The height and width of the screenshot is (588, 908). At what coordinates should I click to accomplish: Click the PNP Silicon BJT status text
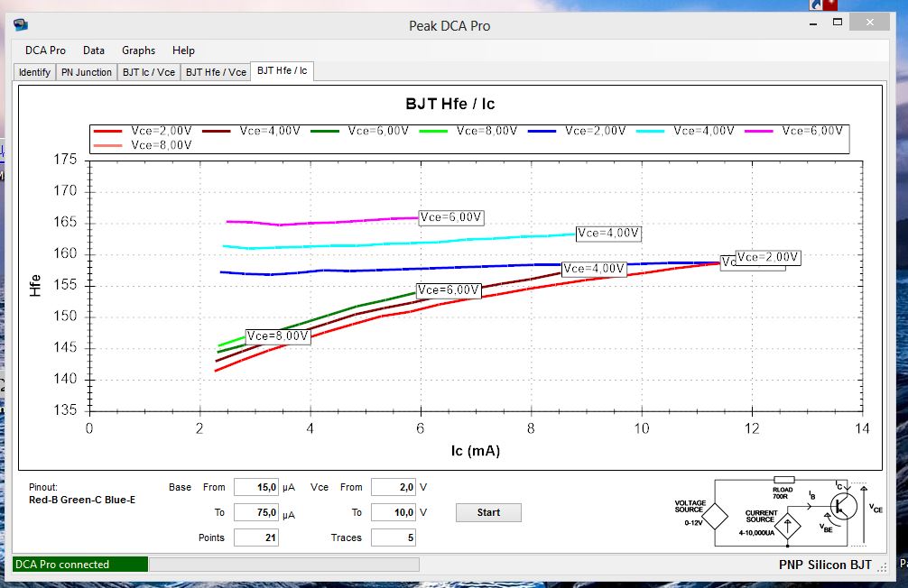pos(825,565)
